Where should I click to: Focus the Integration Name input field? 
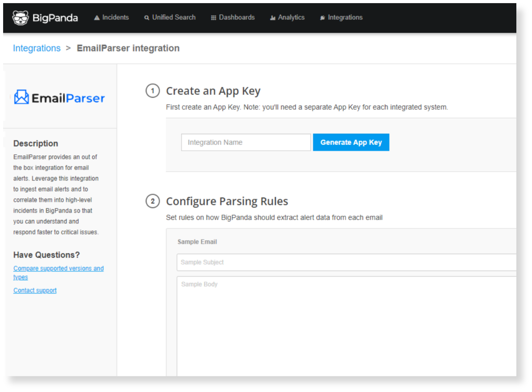pyautogui.click(x=246, y=142)
